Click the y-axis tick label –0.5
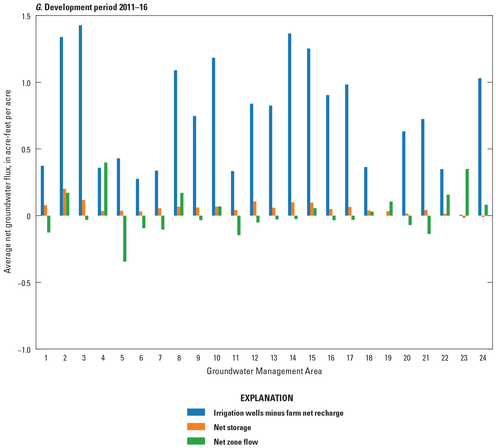The width and height of the screenshot is (496, 448). coord(24,283)
